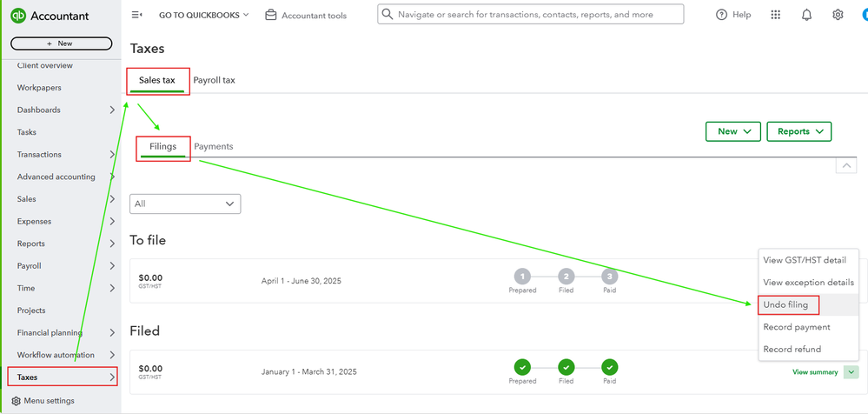The width and height of the screenshot is (868, 414).
Task: Select Undo filing from the menu
Action: click(x=785, y=305)
